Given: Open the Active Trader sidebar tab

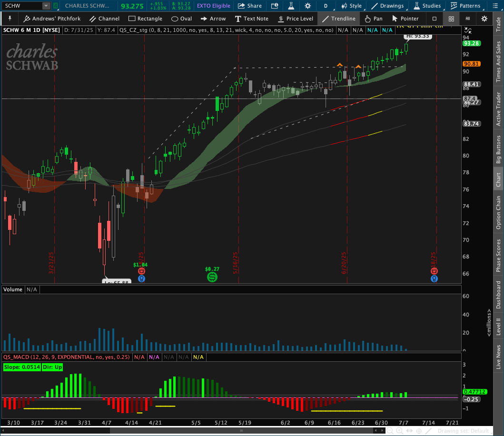Looking at the screenshot, I should click(x=499, y=109).
